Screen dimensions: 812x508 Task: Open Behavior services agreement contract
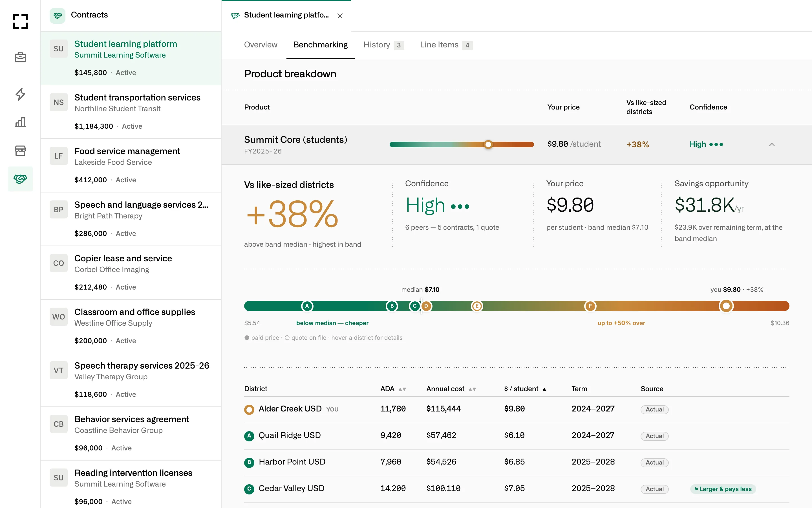[131, 433]
